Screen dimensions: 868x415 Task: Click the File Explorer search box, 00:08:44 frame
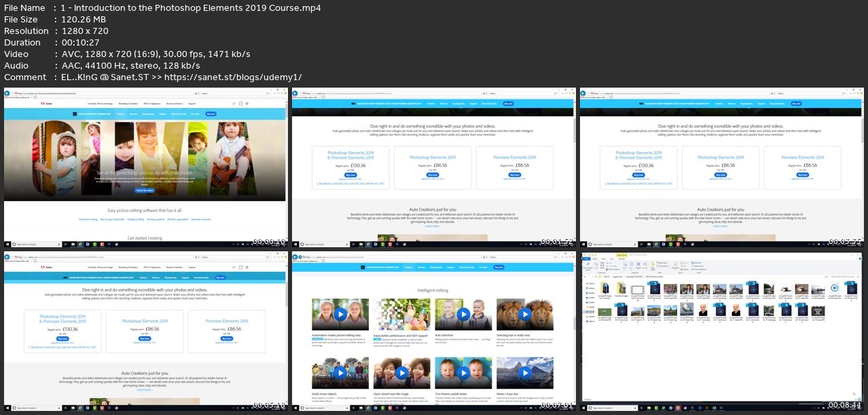pyautogui.click(x=844, y=276)
